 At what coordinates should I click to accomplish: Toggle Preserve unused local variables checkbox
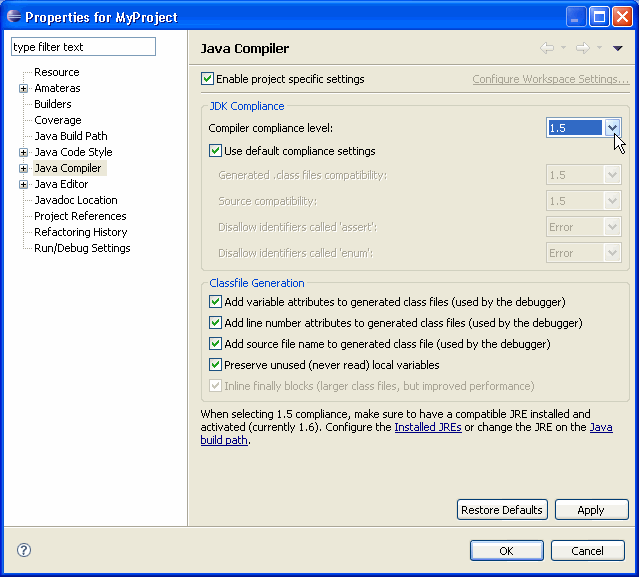click(x=215, y=365)
